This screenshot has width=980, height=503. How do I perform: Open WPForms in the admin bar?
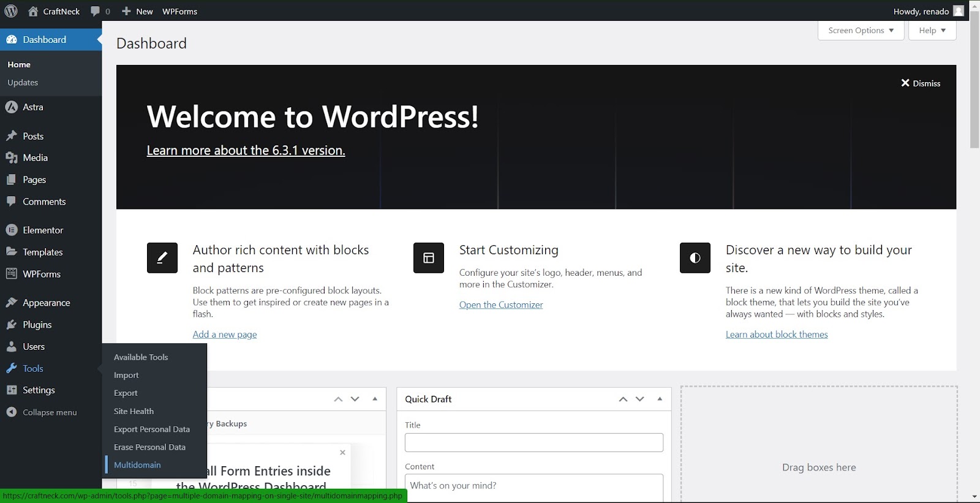pos(179,11)
